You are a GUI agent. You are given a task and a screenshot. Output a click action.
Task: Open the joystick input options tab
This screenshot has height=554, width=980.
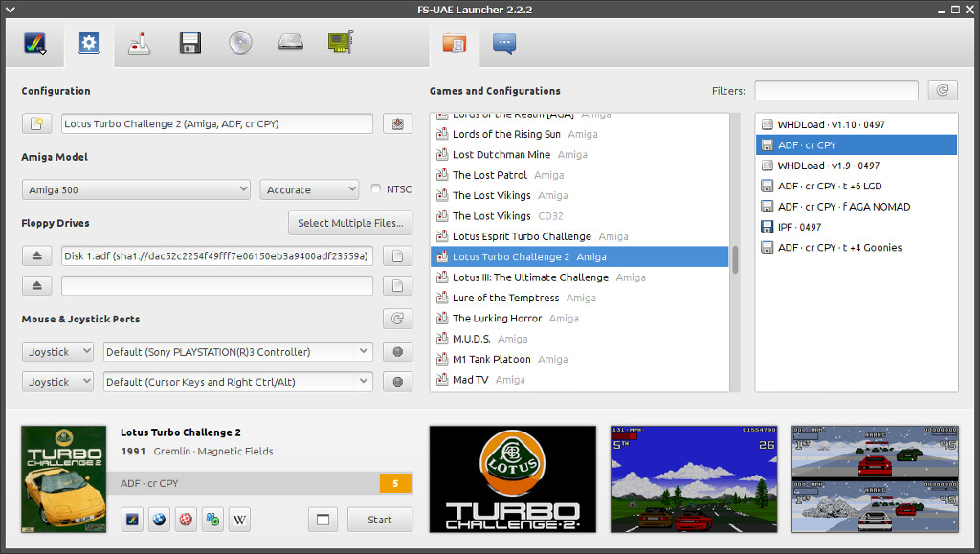click(140, 43)
